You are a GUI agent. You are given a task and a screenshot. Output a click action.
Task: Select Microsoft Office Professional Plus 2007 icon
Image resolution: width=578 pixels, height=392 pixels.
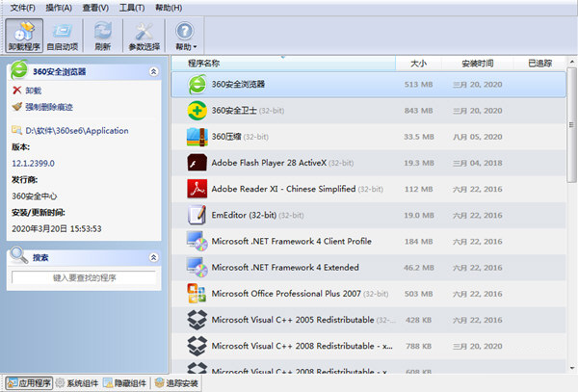click(197, 293)
